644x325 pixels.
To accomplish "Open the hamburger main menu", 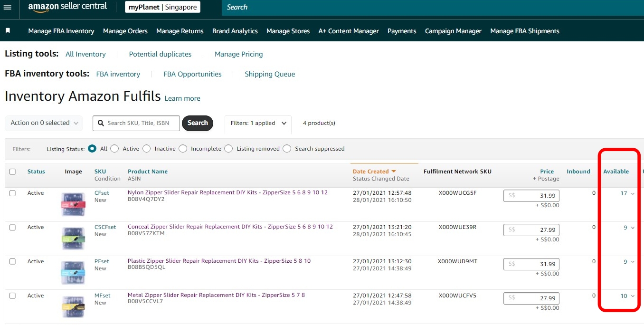I will coord(7,7).
